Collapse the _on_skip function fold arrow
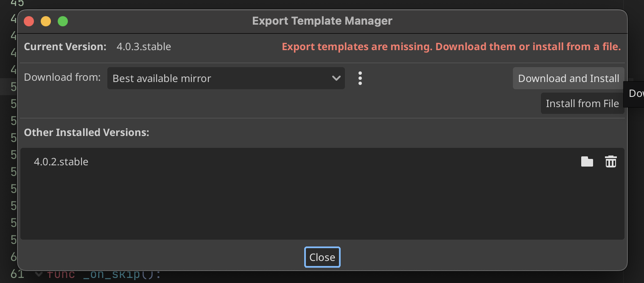The width and height of the screenshot is (644, 283). pos(39,274)
